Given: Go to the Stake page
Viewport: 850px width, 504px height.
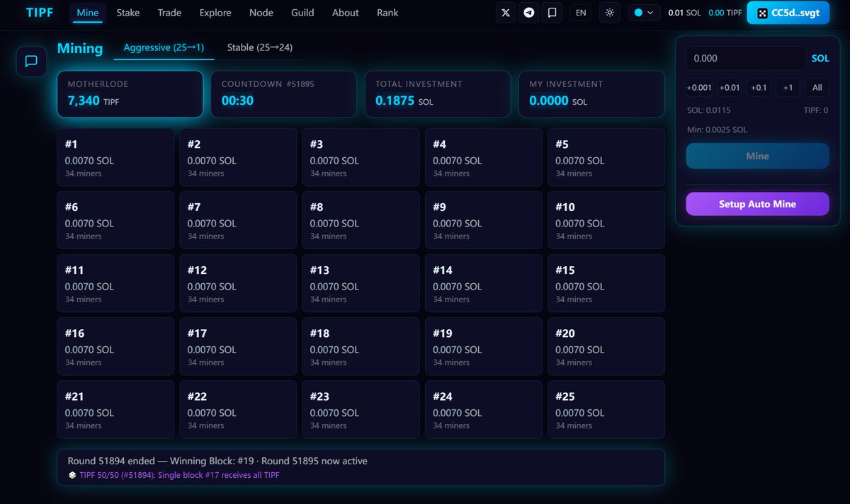Looking at the screenshot, I should (128, 13).
